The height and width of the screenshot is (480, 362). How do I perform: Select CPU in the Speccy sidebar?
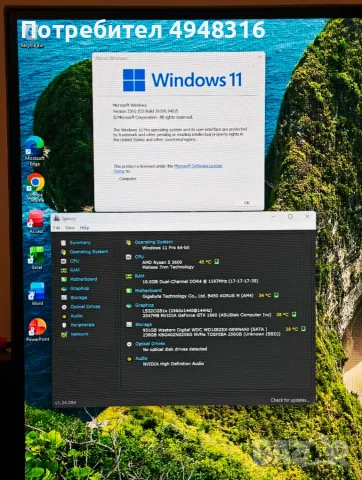pyautogui.click(x=70, y=261)
